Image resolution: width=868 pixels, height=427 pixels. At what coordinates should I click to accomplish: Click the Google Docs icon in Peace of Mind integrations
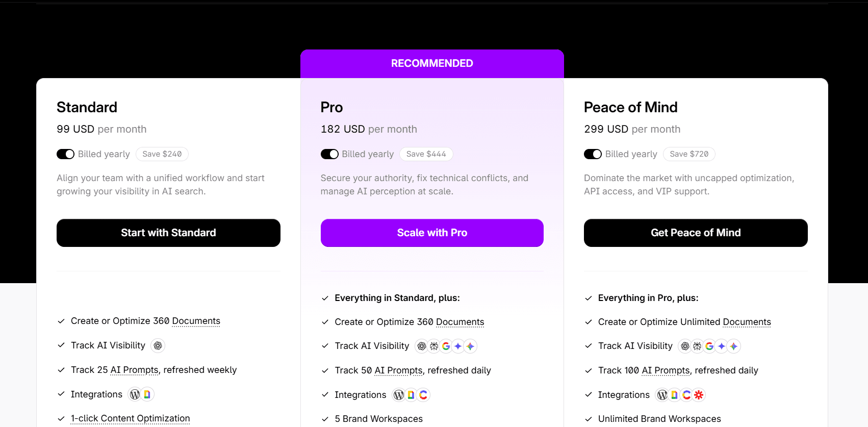click(674, 395)
